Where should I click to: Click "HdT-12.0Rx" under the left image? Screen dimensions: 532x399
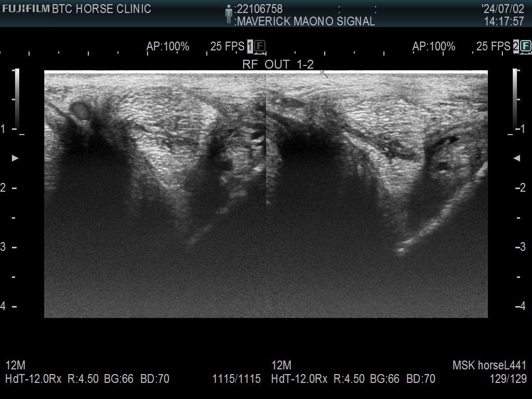point(33,379)
